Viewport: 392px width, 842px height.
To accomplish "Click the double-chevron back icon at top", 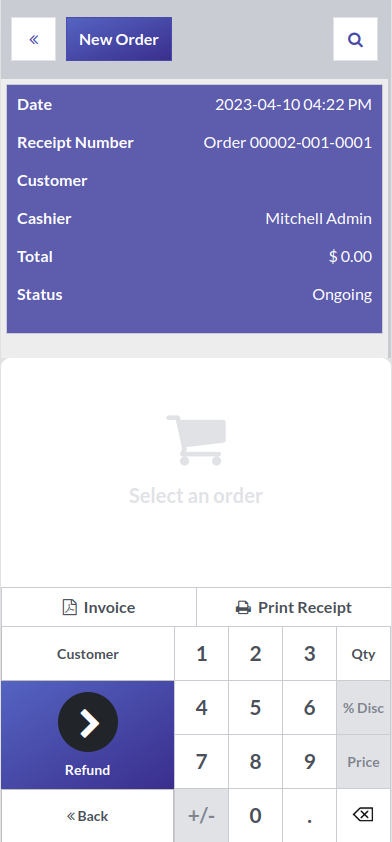I will pos(34,39).
